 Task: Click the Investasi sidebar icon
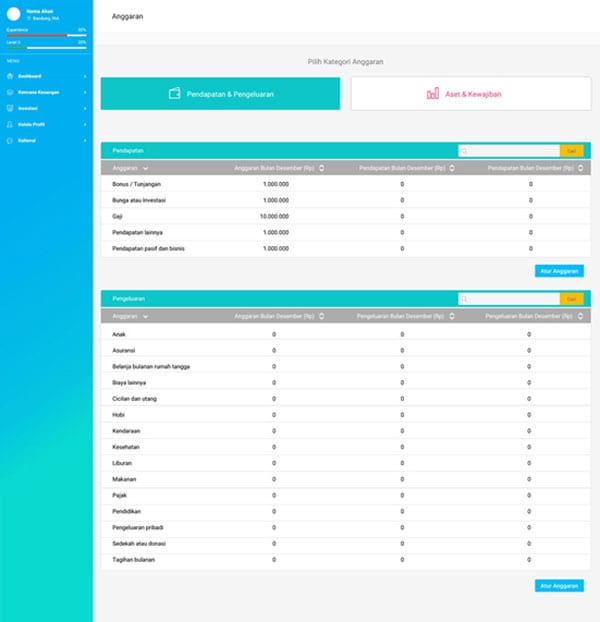[9, 108]
